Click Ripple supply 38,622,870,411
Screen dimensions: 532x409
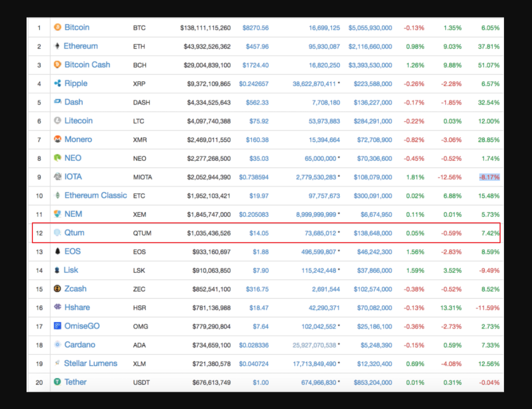pos(314,84)
